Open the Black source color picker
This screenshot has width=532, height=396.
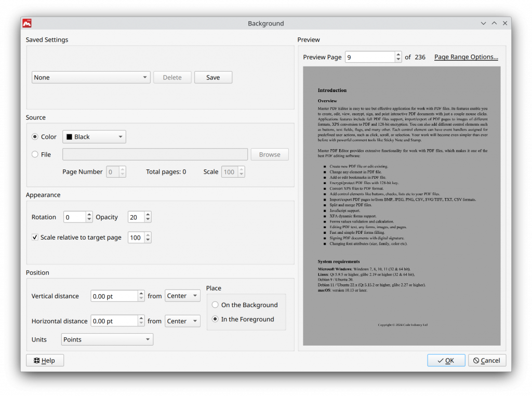coord(94,136)
